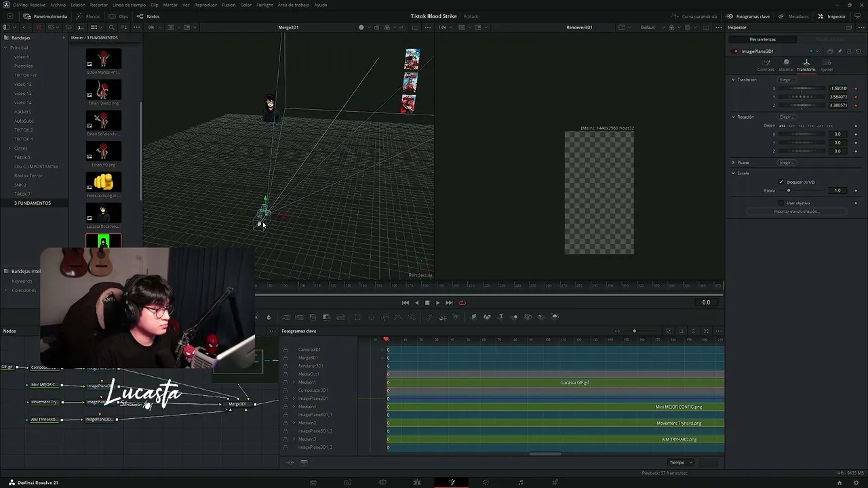
Task: Open the Material tab in Inspector
Action: pos(786,65)
